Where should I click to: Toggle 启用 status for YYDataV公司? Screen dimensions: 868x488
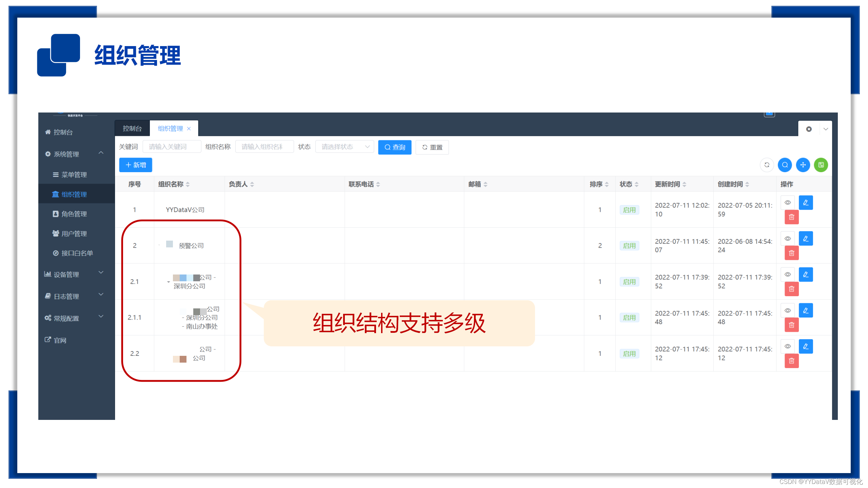(x=629, y=210)
